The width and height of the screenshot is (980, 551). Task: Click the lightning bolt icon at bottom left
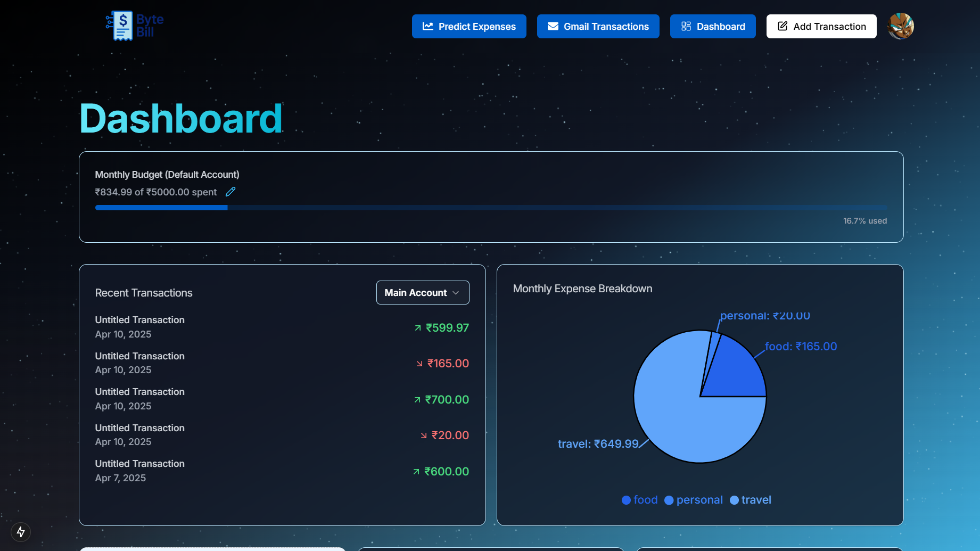click(21, 531)
